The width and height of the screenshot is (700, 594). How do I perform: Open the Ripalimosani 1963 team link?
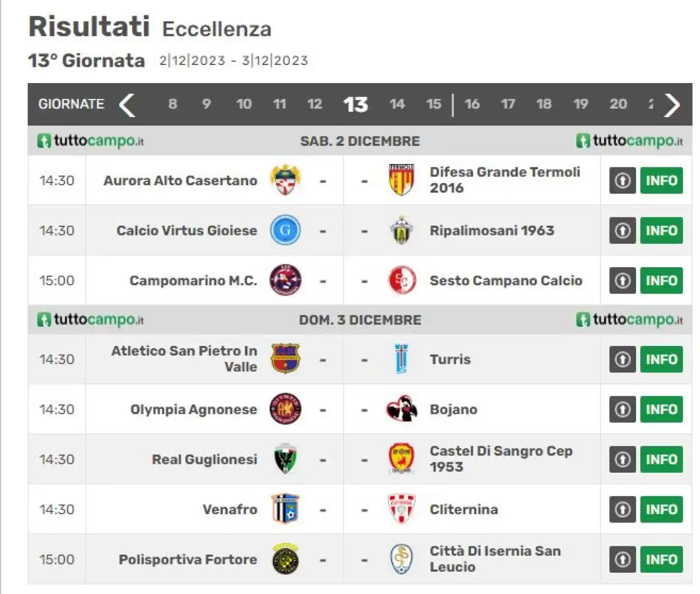[492, 231]
